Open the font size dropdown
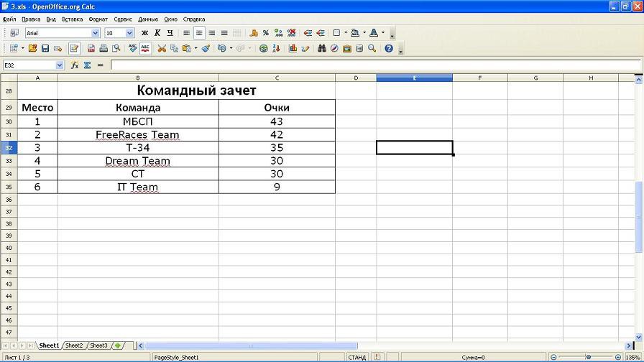This screenshot has width=644, height=362. pos(130,33)
